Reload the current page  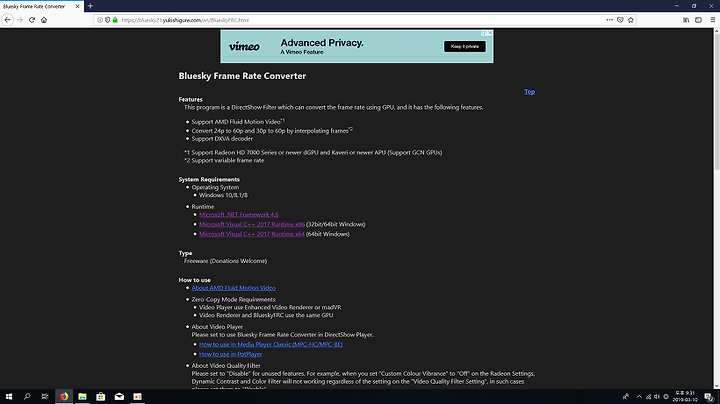(x=32, y=20)
